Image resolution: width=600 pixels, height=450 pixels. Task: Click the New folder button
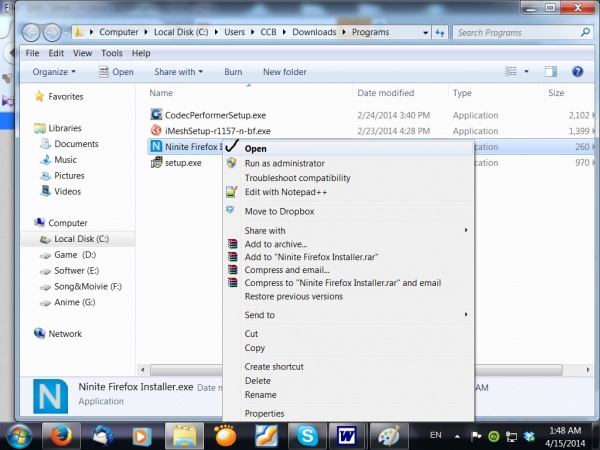click(285, 72)
